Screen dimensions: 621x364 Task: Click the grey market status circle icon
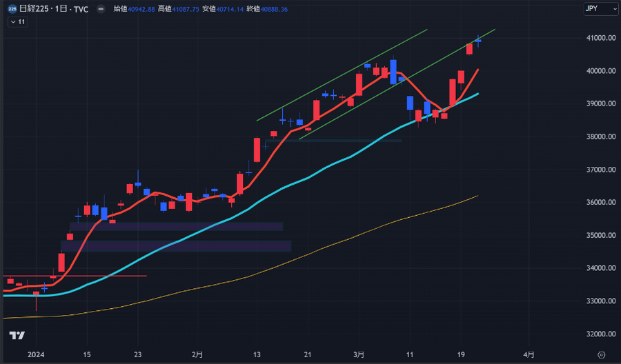point(101,9)
